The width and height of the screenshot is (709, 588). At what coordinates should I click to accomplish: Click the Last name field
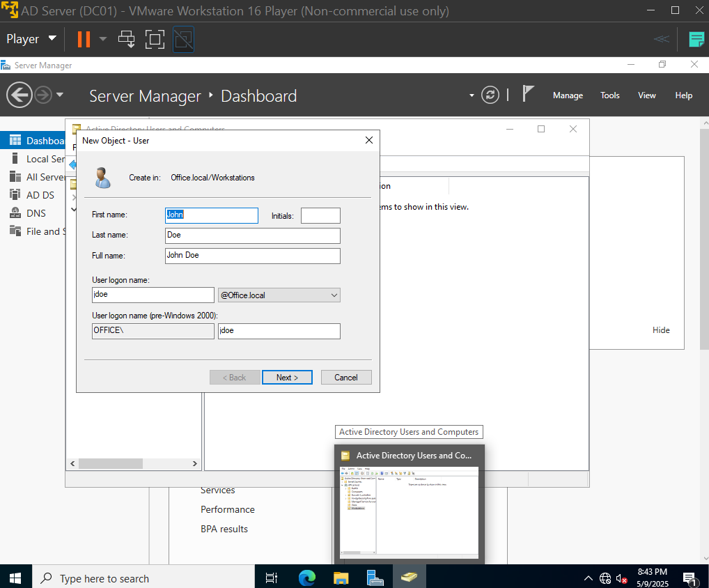[253, 235]
